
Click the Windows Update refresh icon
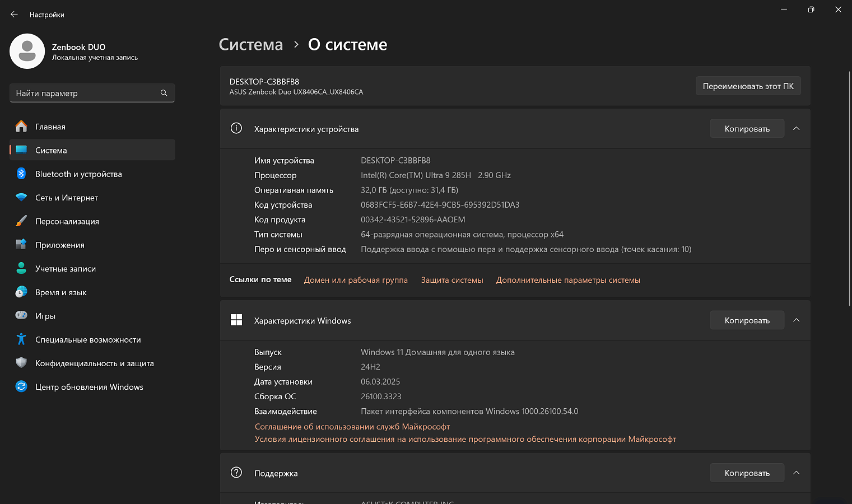point(21,386)
